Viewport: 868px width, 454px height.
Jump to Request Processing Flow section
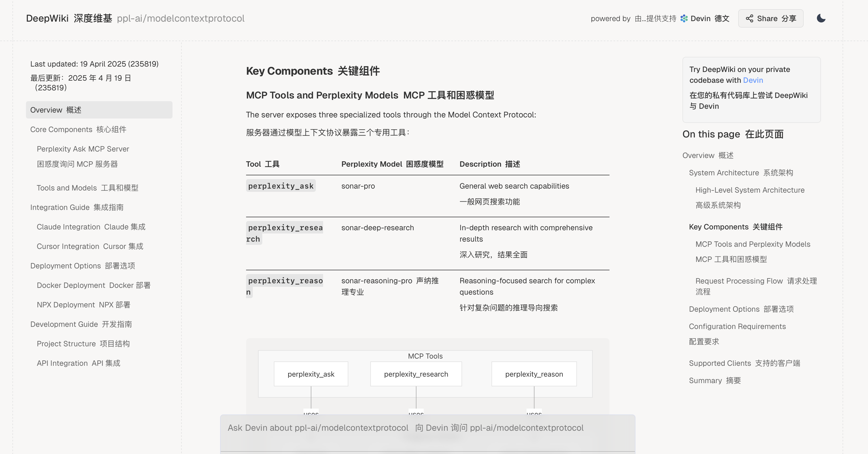[756, 281]
